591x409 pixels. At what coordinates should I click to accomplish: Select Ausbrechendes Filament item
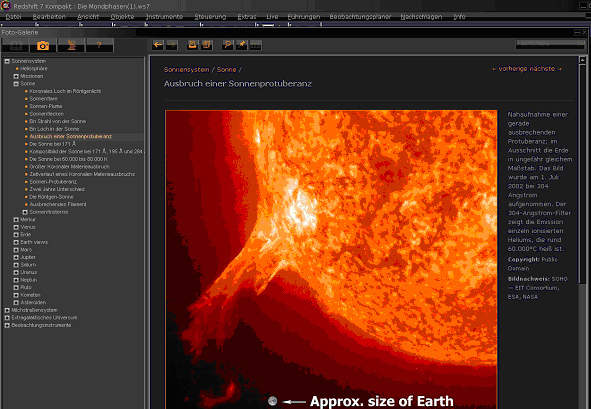click(x=58, y=204)
